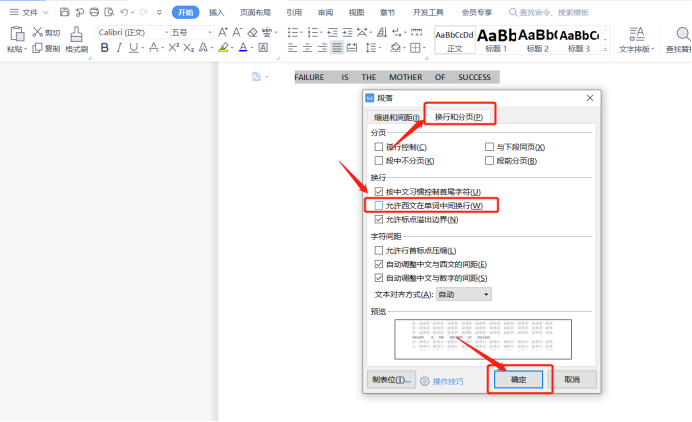Screen dimensions: 692x422
Task: Open the 引用 ribbon tab
Action: 294,12
